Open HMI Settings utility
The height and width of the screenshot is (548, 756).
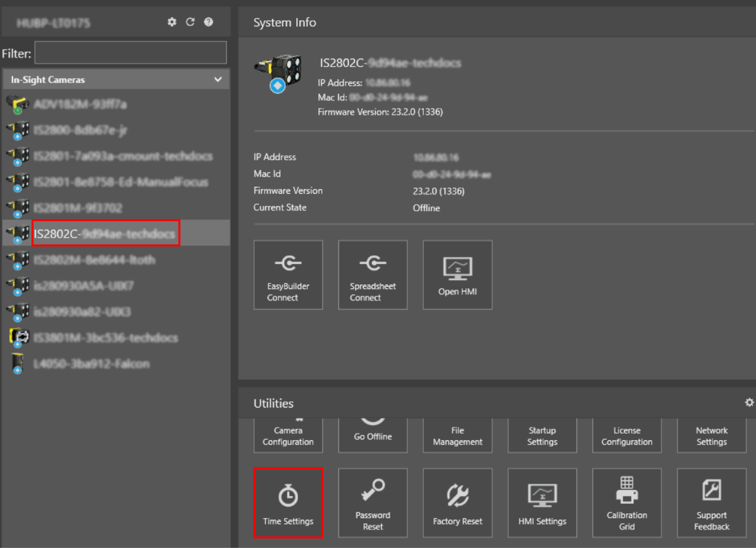coord(542,503)
